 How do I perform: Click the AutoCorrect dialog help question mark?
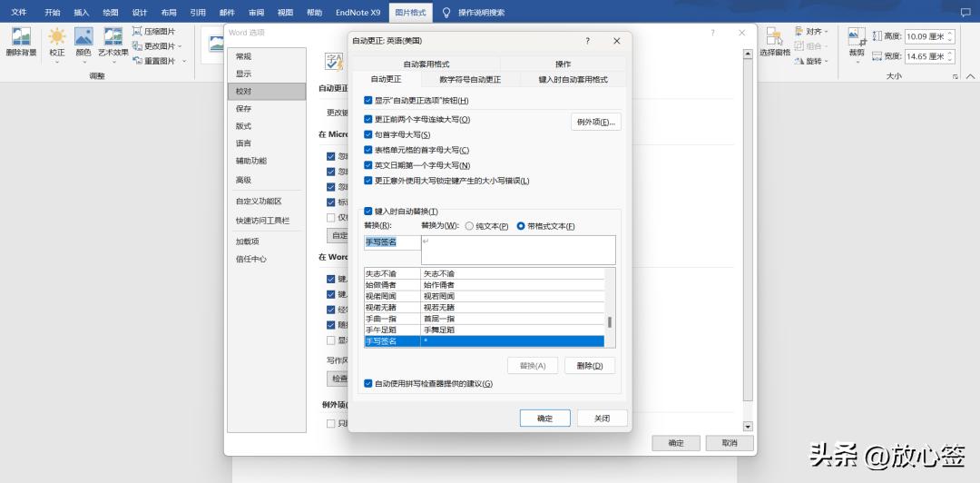point(587,41)
